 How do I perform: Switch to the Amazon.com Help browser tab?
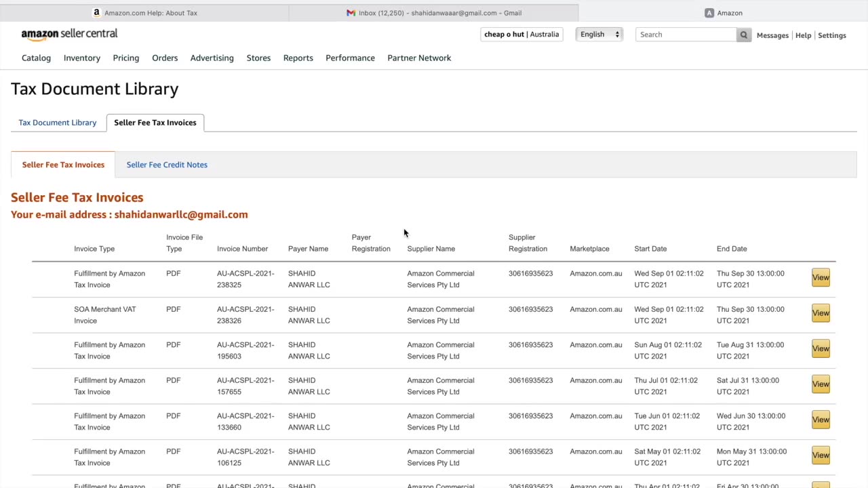(x=144, y=13)
